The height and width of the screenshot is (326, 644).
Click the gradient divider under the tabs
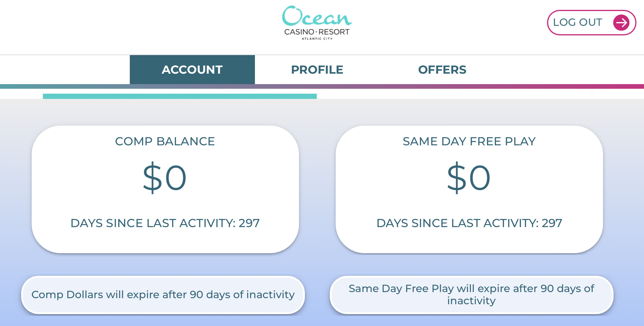322,86
